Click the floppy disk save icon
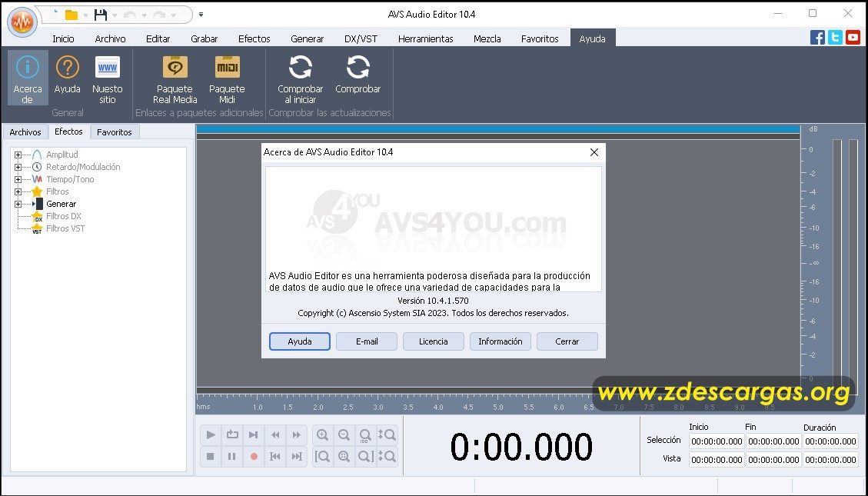The width and height of the screenshot is (868, 496). click(x=100, y=15)
